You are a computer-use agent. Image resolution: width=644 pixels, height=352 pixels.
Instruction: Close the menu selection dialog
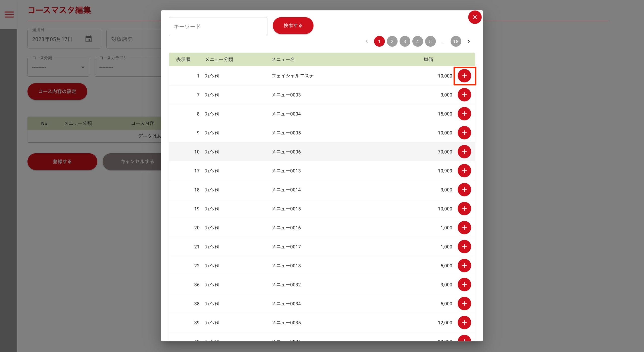[x=474, y=17]
